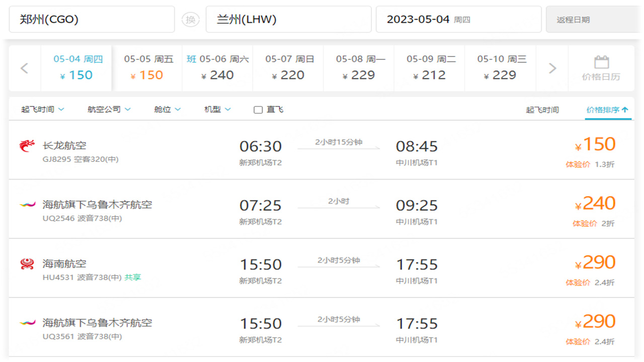The image size is (644, 362).
Task: Click the ¥150 price for GJ8295
Action: [596, 145]
